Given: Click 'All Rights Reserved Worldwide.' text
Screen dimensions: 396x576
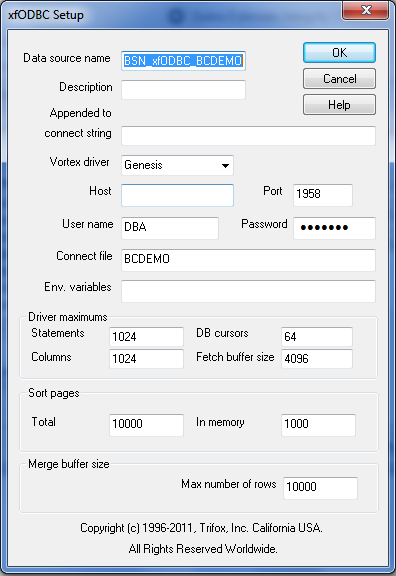Looking at the screenshot, I should click(203, 549).
